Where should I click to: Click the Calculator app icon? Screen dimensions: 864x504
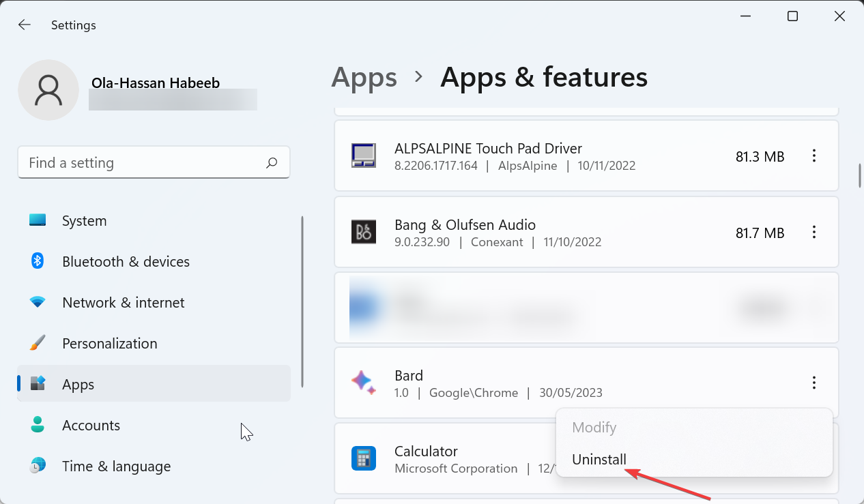point(364,458)
